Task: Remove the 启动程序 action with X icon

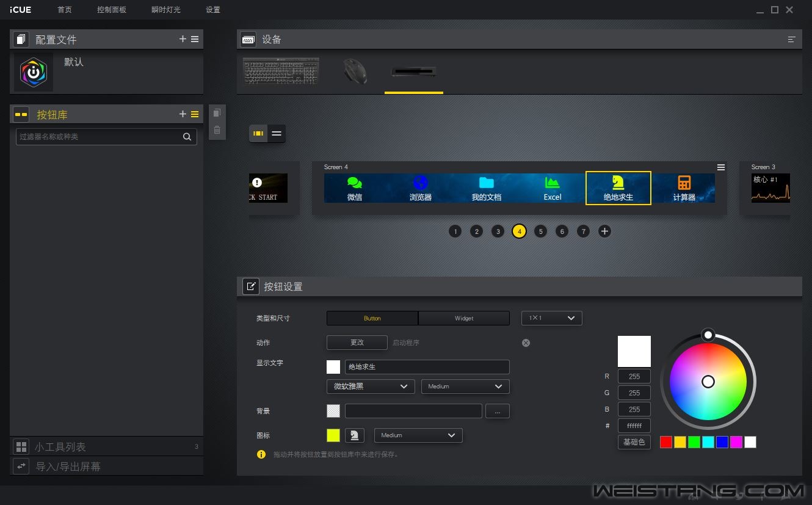Action: pyautogui.click(x=526, y=343)
